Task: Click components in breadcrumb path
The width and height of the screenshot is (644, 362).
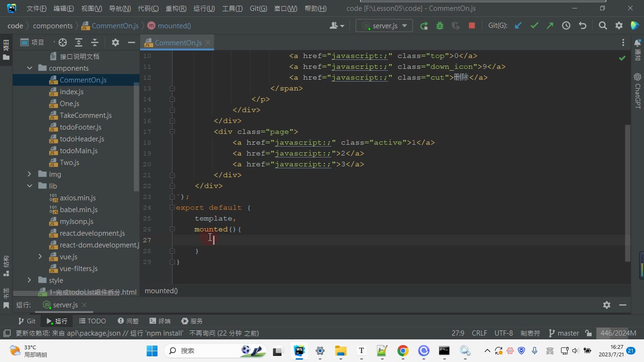Action: (53, 26)
